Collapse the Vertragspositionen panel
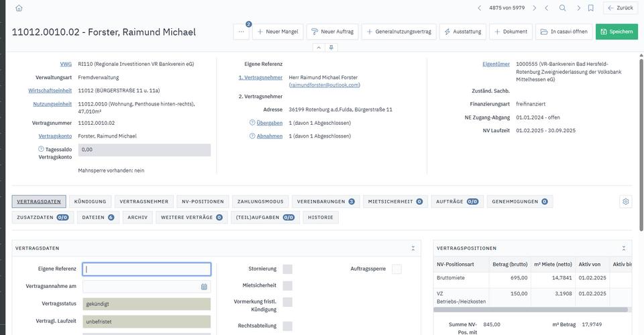 pyautogui.click(x=624, y=248)
